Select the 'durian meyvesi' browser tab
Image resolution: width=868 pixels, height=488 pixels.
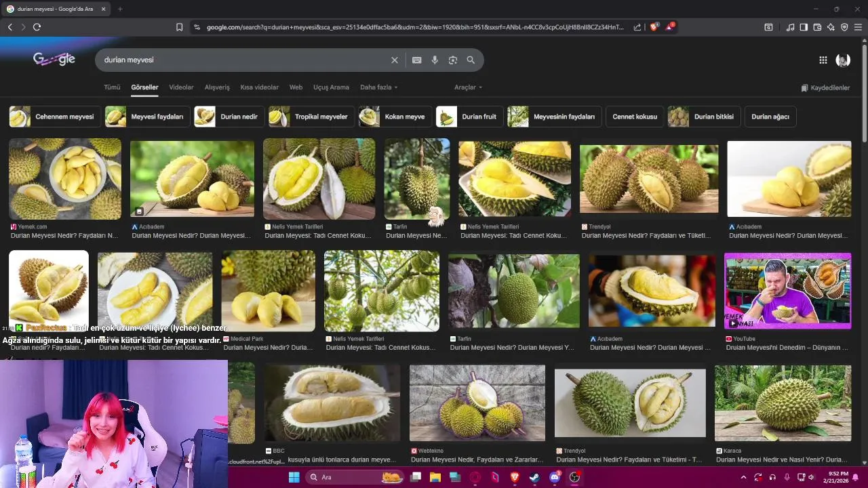point(57,9)
